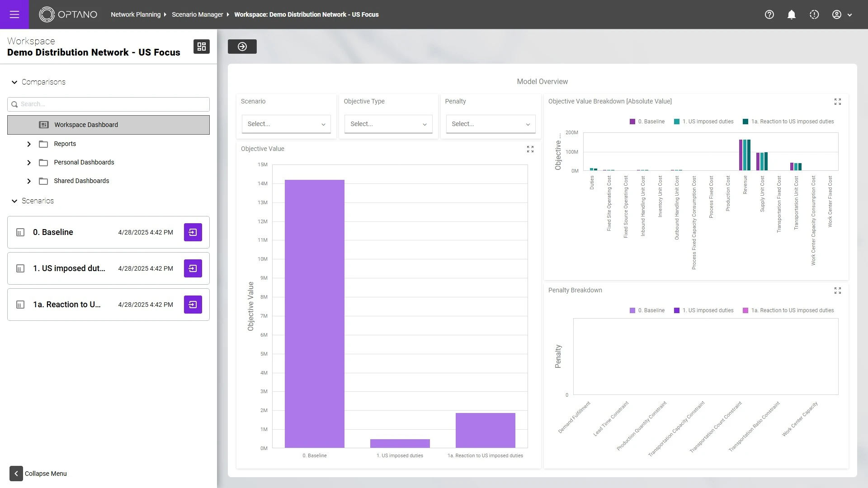Select the Shared Dashboards tree item
This screenshot has height=488, width=868.
pos(81,181)
